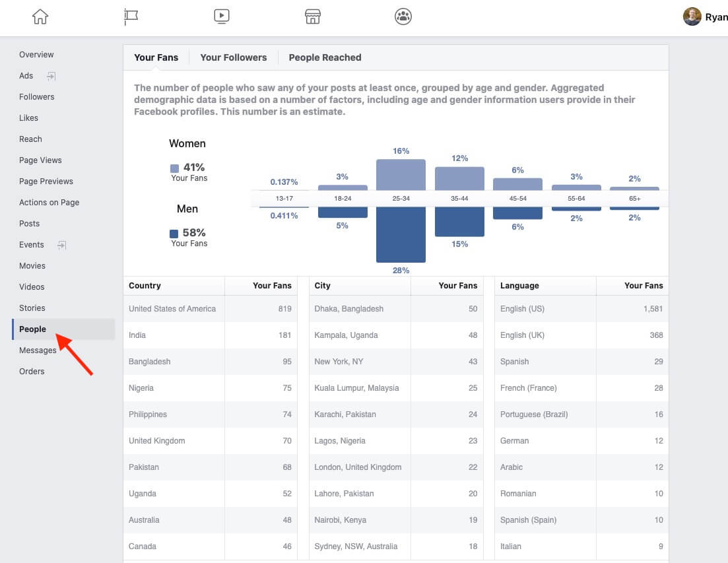Screen dimensions: 728x563
Task: Select the Groups icon in top bar
Action: 403,16
